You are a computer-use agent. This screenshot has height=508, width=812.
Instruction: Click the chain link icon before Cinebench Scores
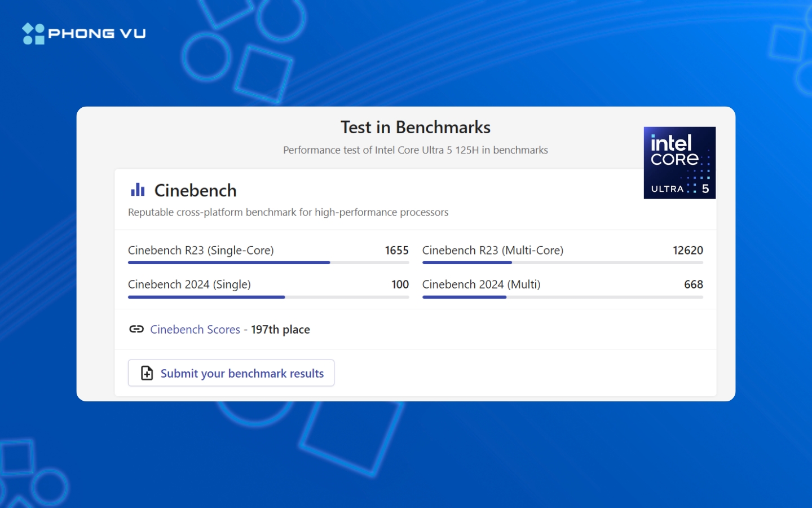point(136,329)
